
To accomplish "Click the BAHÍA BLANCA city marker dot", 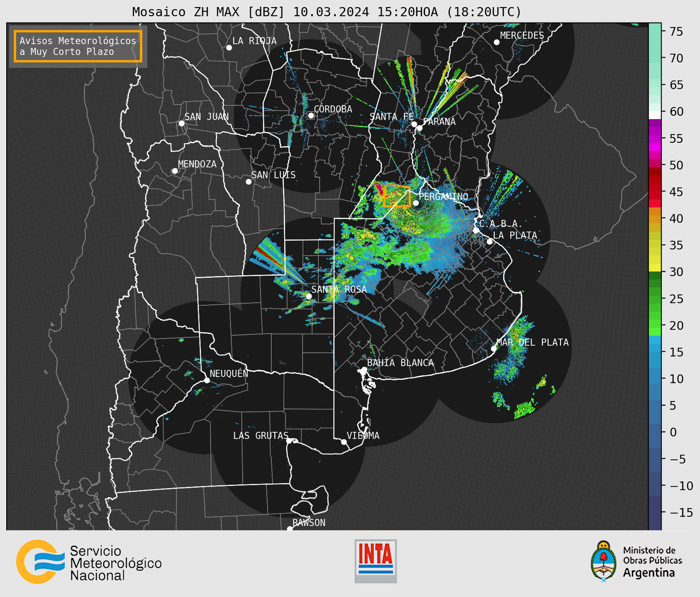I will tap(364, 369).
